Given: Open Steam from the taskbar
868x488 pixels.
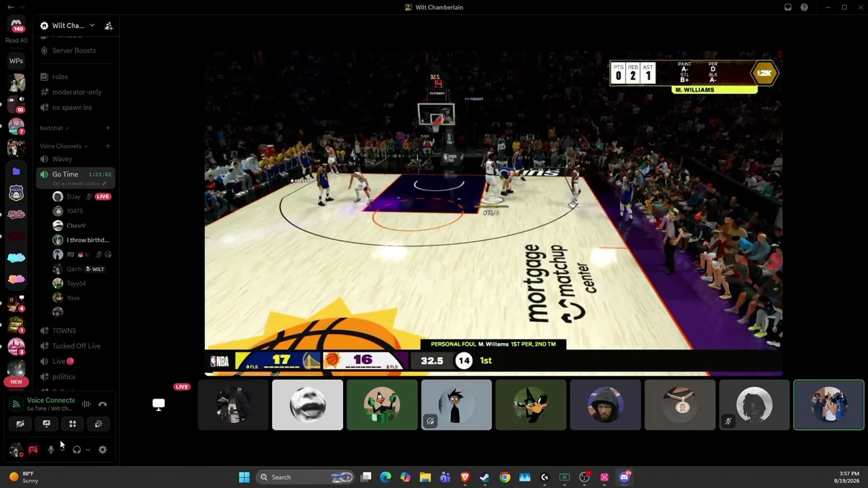Looking at the screenshot, I should [485, 477].
